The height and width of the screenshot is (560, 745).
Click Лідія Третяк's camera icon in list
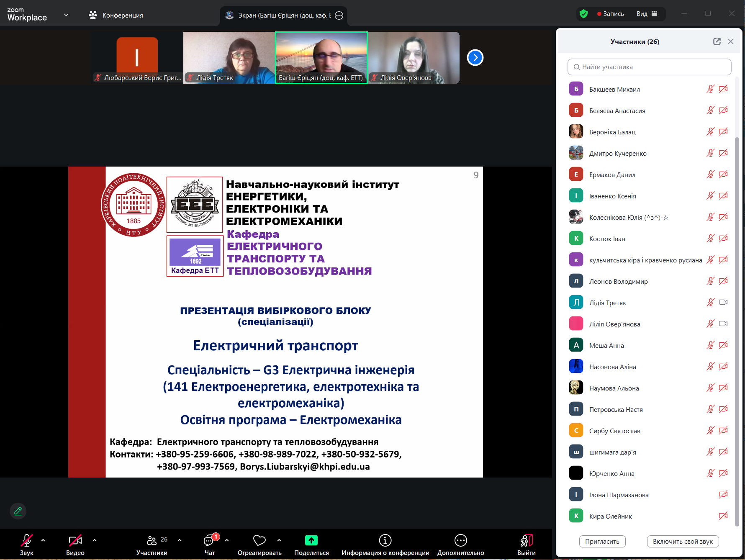[x=723, y=302]
